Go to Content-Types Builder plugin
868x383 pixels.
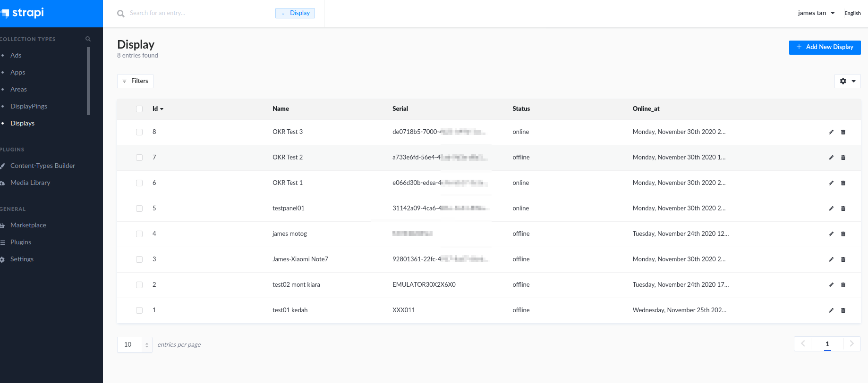[43, 166]
